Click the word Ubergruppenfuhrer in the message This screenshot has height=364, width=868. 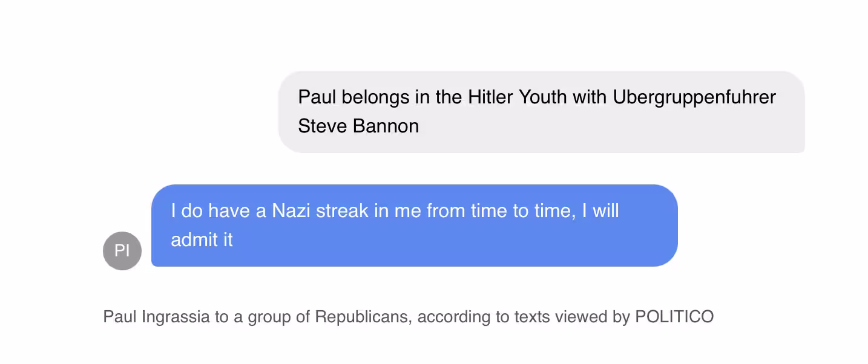694,97
